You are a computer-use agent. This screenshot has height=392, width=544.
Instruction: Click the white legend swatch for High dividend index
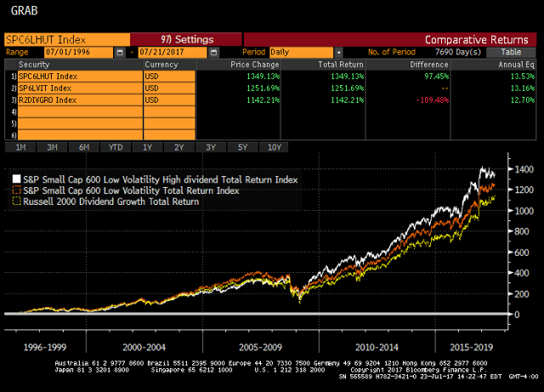point(16,179)
